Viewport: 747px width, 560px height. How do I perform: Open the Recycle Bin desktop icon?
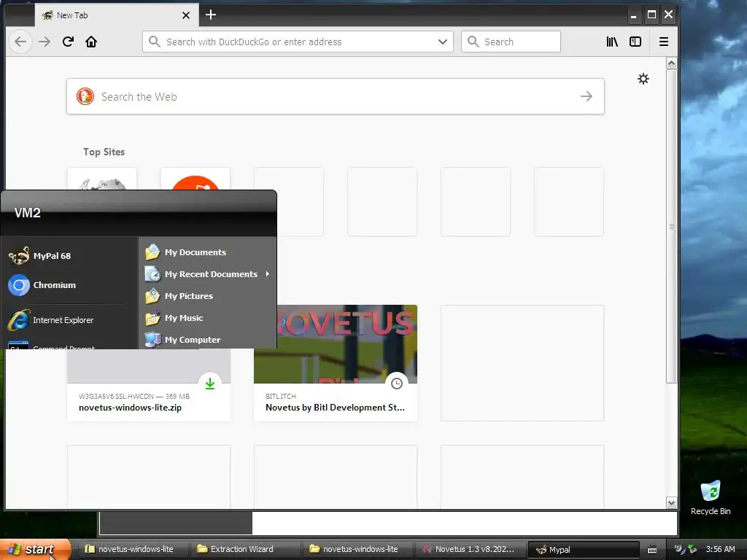point(711,498)
